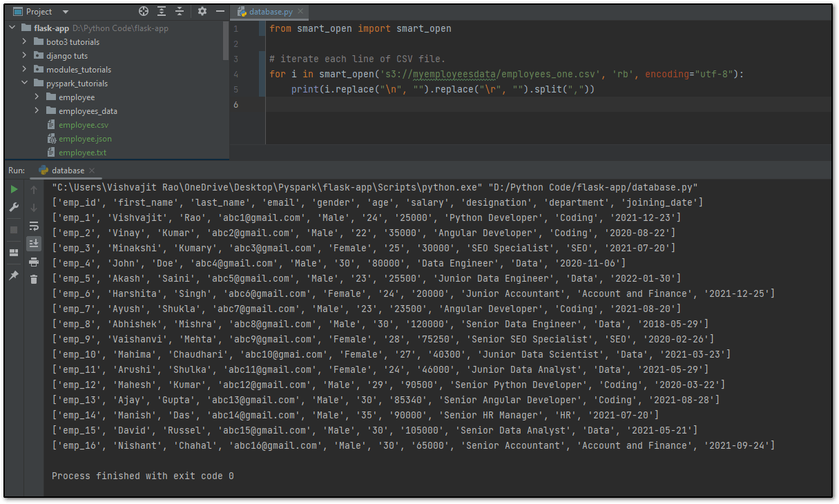Open the Project view dropdown
Image resolution: width=839 pixels, height=504 pixels.
65,11
